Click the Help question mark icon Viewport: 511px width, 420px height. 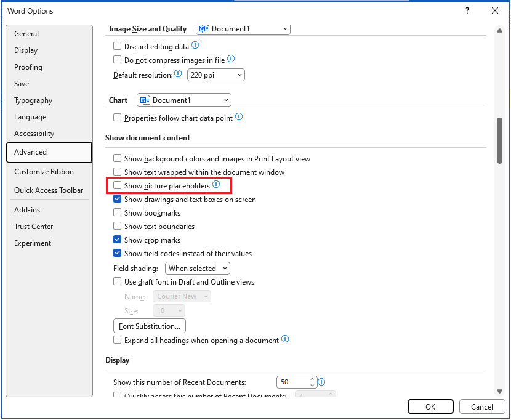coord(467,10)
